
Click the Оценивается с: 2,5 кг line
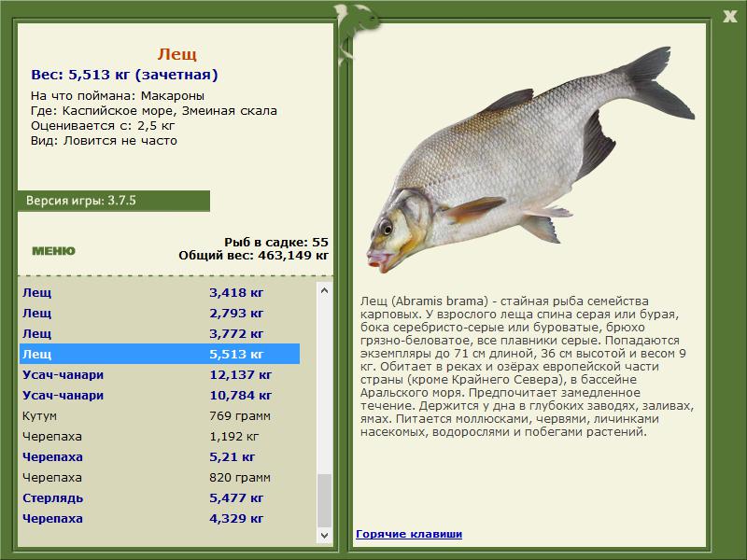pos(103,126)
